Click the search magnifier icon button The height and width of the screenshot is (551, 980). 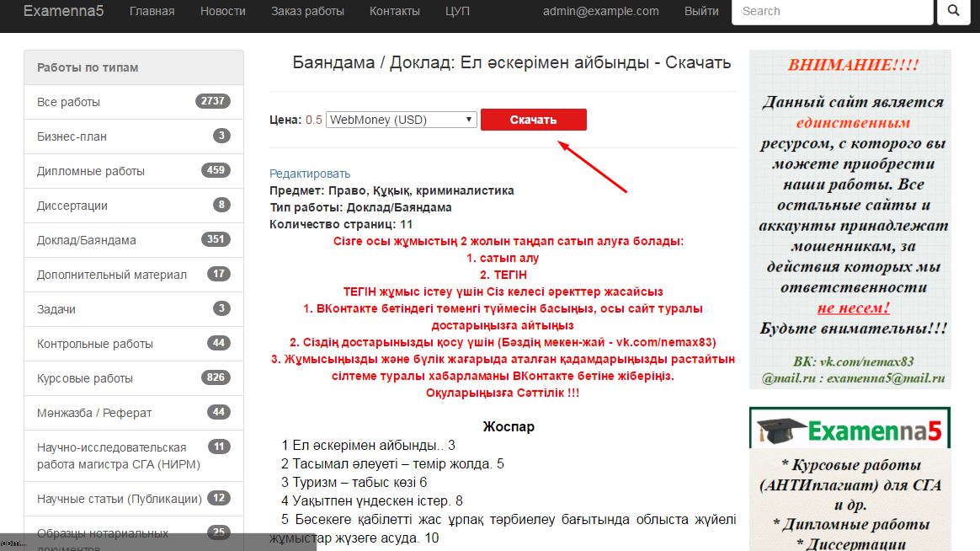[x=954, y=11]
